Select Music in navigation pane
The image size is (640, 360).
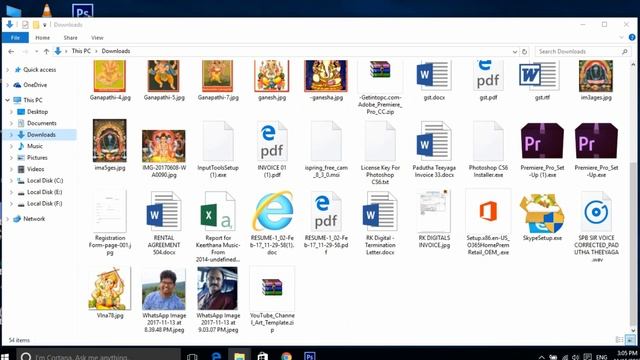click(35, 146)
